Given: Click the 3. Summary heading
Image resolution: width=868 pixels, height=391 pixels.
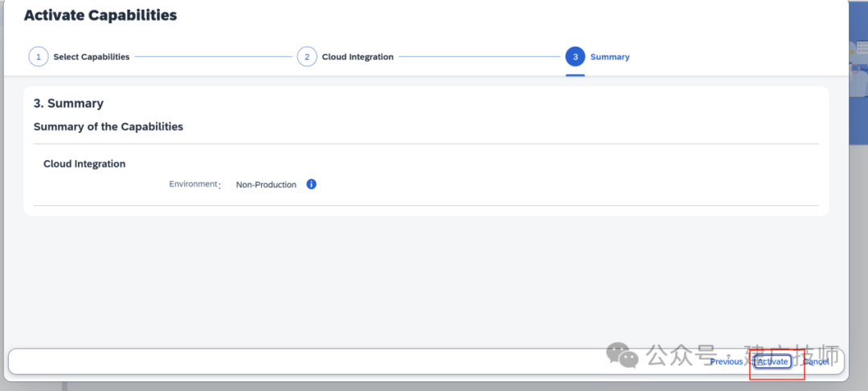Looking at the screenshot, I should pyautogui.click(x=68, y=104).
